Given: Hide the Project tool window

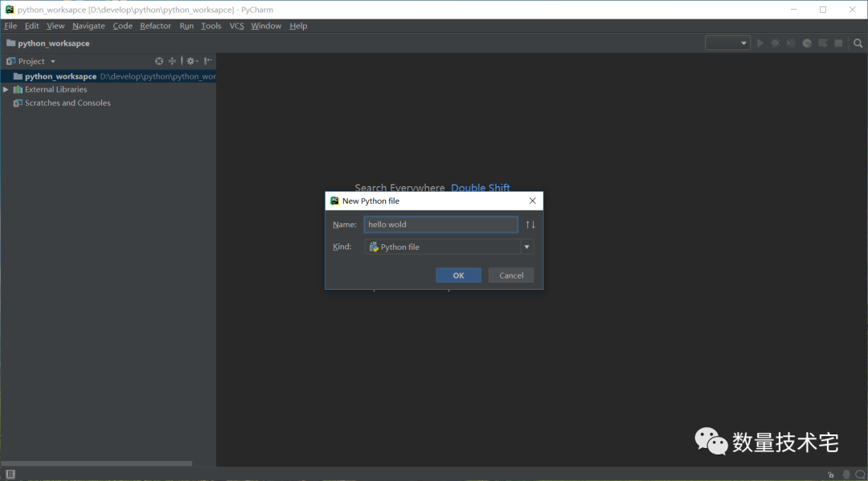Looking at the screenshot, I should [207, 61].
